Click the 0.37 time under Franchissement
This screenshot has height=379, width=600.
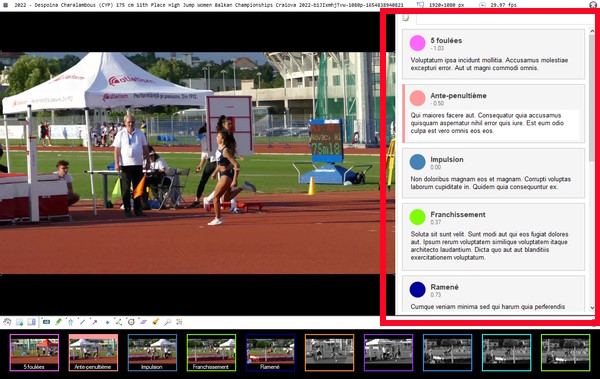(x=435, y=222)
